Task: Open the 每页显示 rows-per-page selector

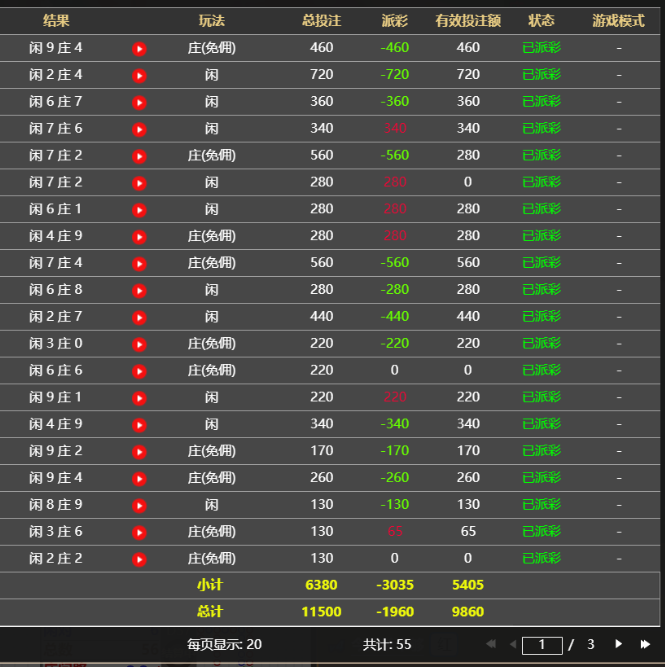Action: [x=224, y=644]
